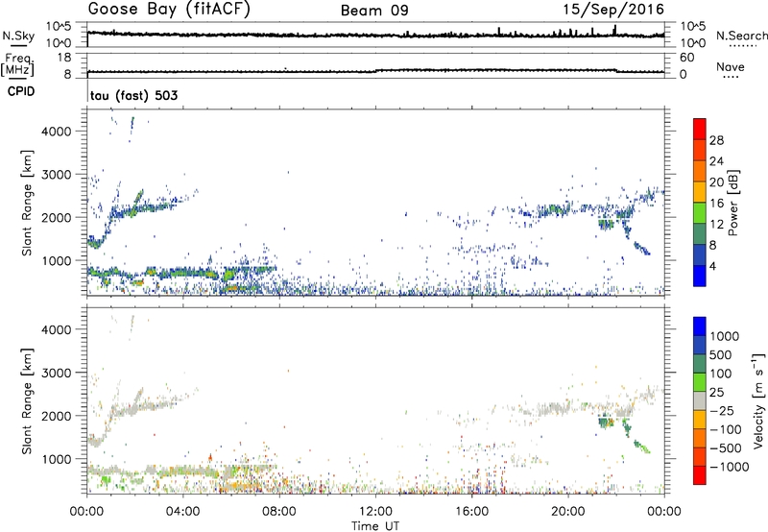768x532 pixels.
Task: Click the red bottom segment of the velocity color bar
Action: (700, 475)
